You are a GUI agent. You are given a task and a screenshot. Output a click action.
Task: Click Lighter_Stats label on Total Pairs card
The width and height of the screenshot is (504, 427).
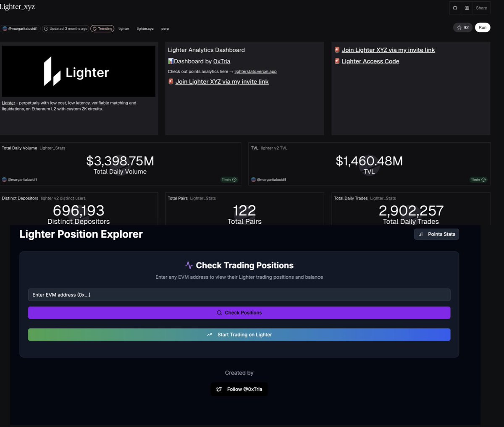click(x=203, y=198)
